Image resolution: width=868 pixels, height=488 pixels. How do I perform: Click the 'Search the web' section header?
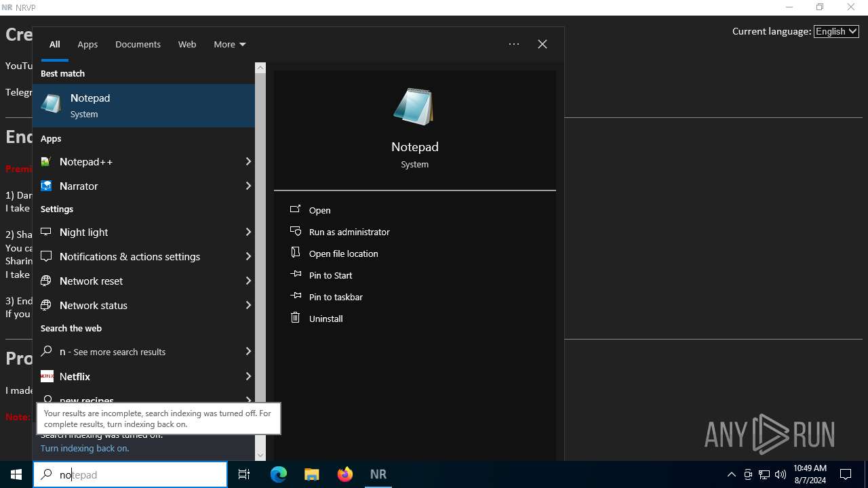point(71,328)
